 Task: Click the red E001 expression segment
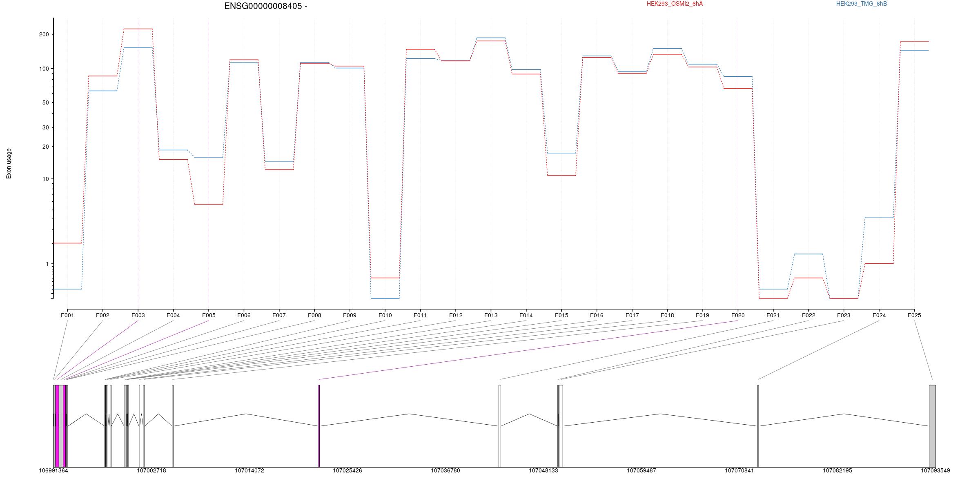click(67, 243)
